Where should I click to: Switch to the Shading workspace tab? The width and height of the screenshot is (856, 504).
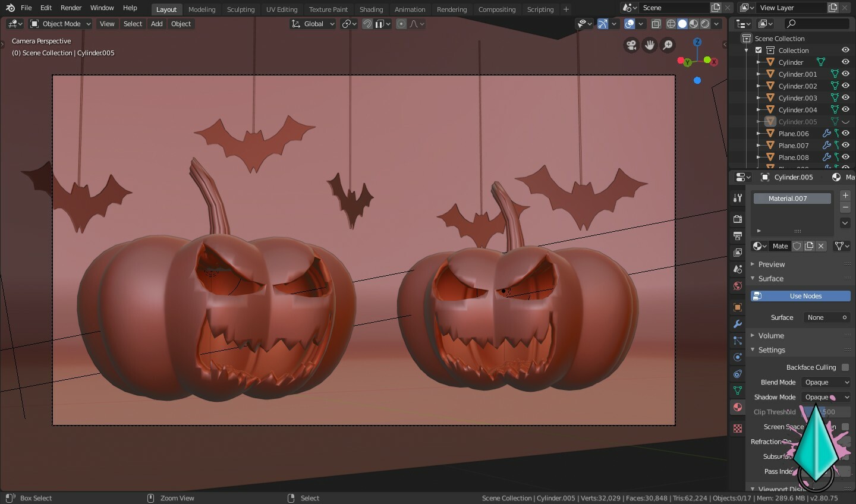coord(371,10)
